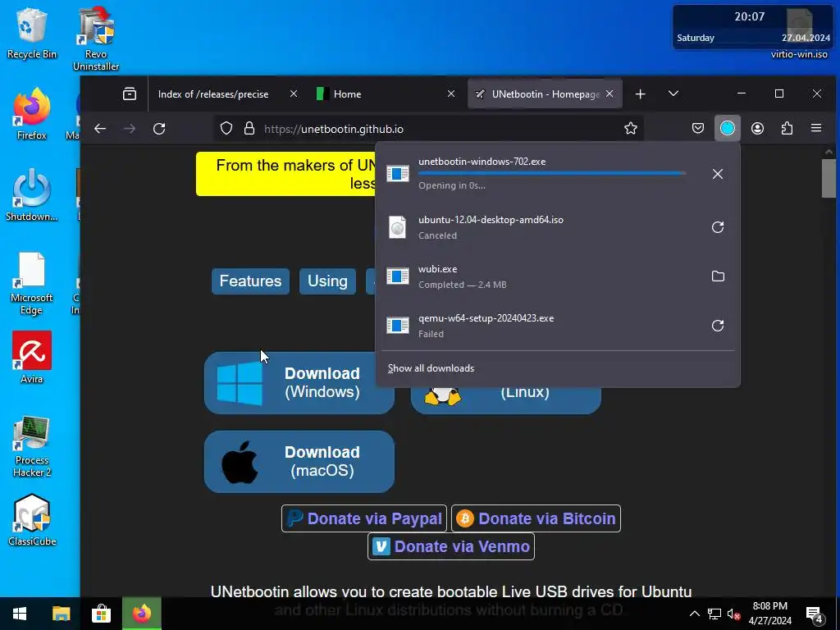The width and height of the screenshot is (840, 630).
Task: Click Donate via Paypal link
Action: (x=364, y=518)
